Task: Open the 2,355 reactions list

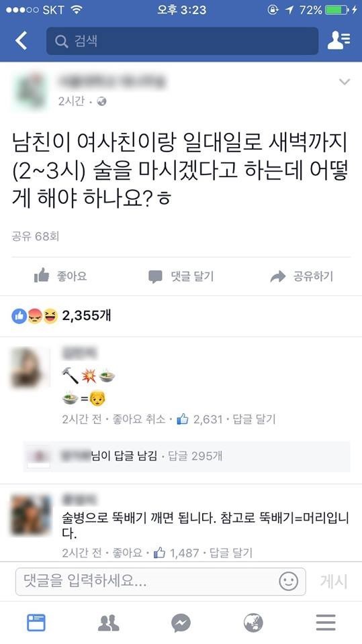Action: coord(61,315)
